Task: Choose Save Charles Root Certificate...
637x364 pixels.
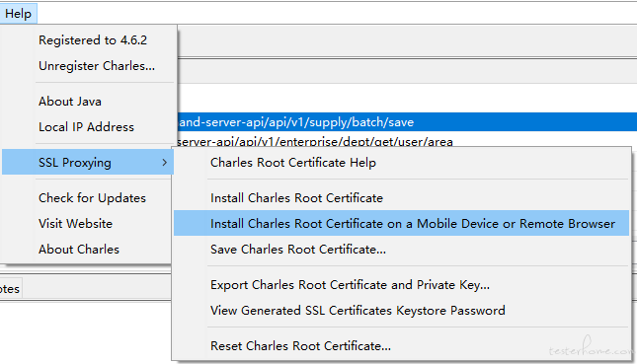Action: click(x=298, y=250)
